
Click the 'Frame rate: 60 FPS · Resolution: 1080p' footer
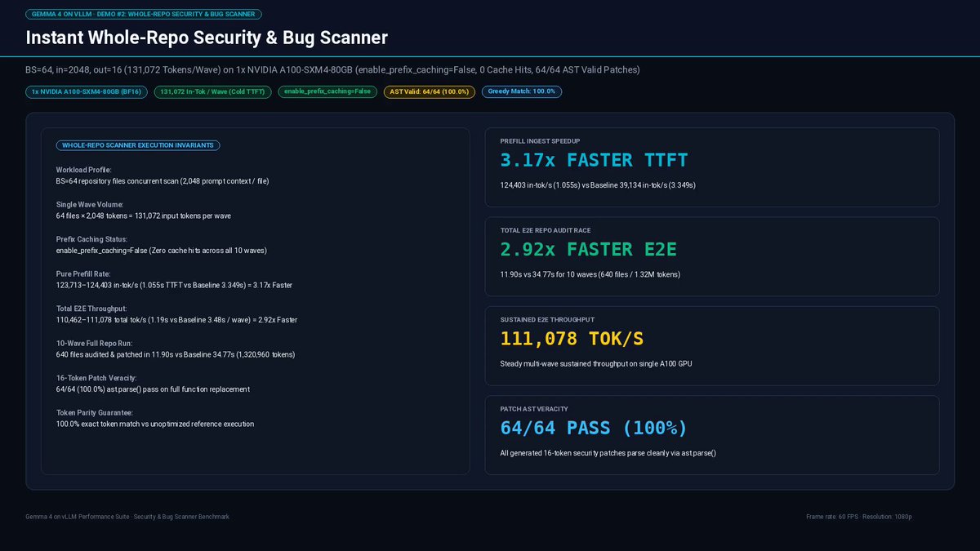858,517
